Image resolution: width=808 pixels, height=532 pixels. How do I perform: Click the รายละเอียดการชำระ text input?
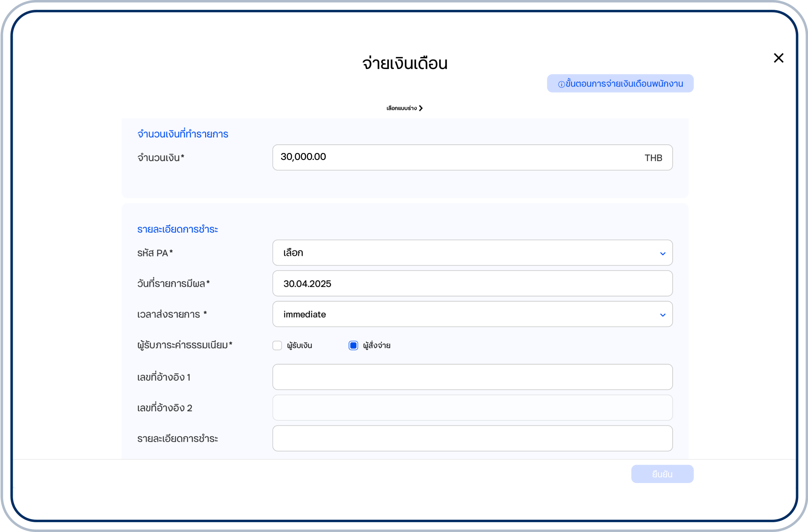click(472, 438)
